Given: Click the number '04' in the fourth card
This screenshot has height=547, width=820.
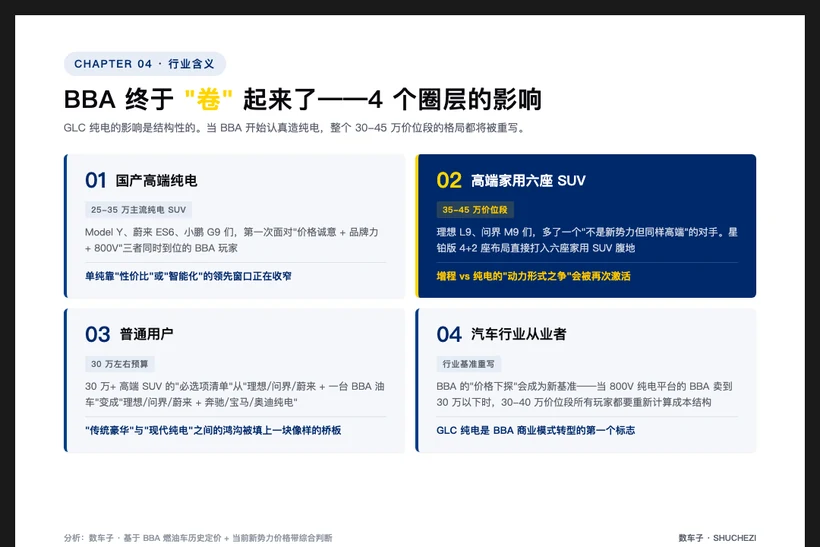Looking at the screenshot, I should (449, 335).
